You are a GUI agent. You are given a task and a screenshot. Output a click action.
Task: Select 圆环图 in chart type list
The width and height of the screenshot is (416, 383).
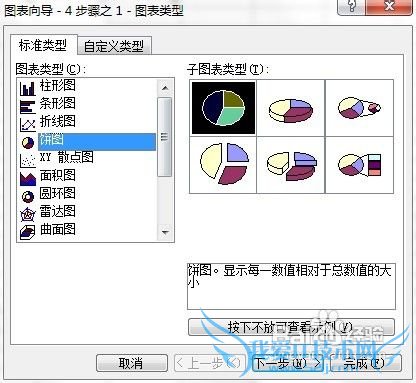[58, 193]
